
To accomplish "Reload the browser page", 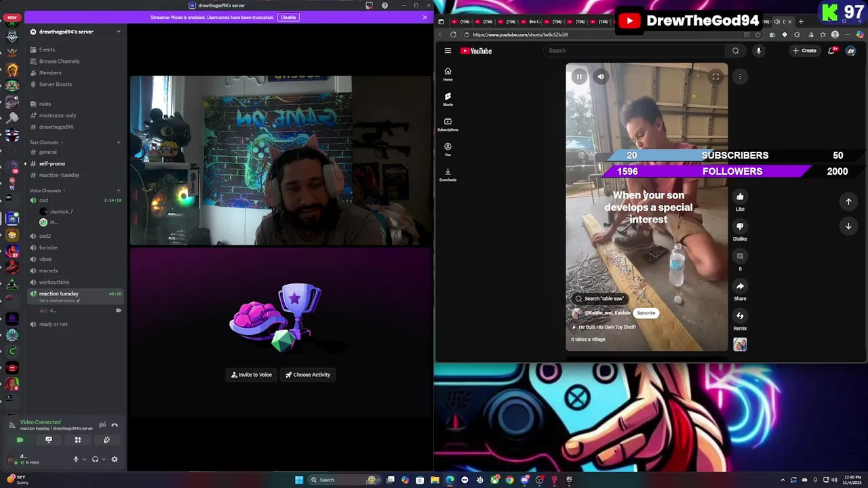I will coord(453,35).
